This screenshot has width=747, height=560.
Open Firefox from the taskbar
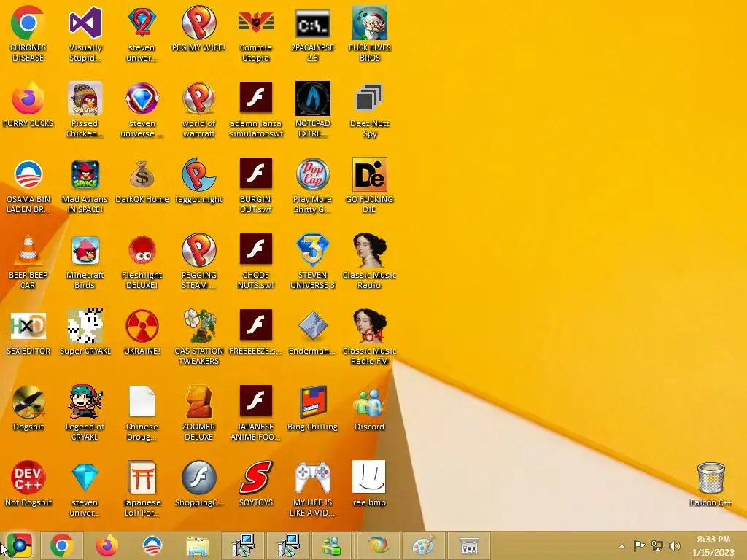coord(107,545)
